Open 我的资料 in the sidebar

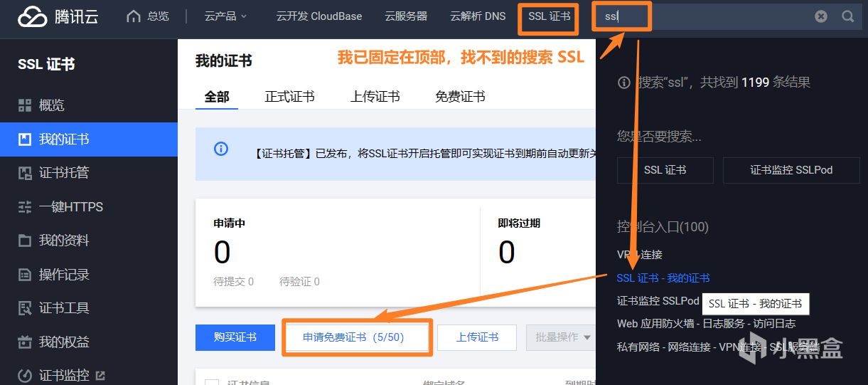tap(88, 241)
